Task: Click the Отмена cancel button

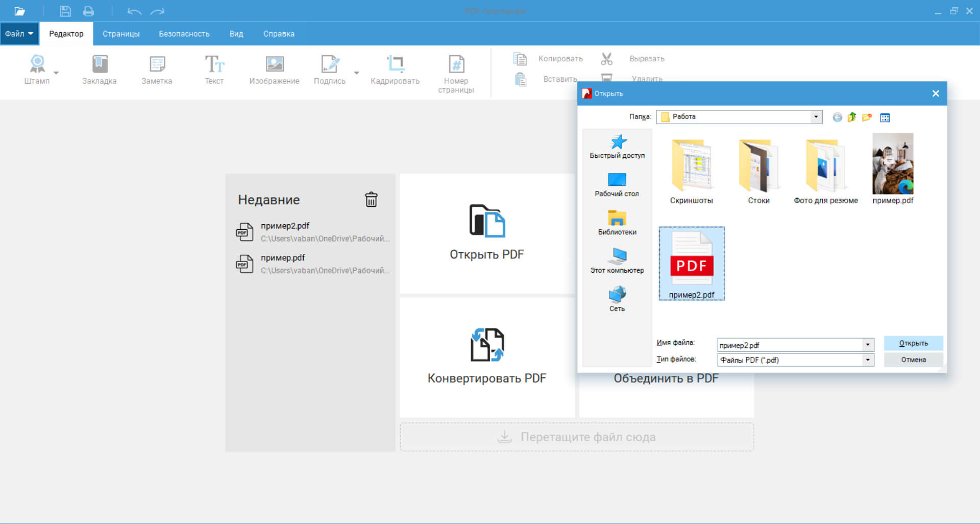Action: tap(913, 360)
